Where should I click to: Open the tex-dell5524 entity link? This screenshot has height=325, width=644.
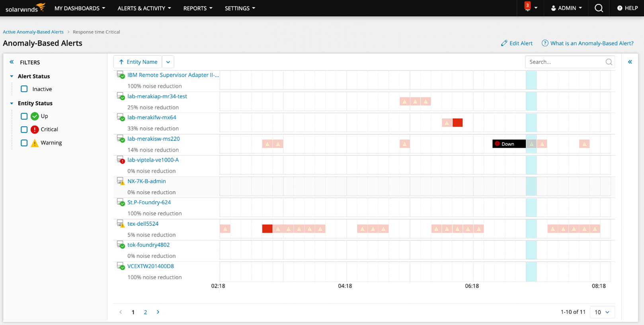143,224
